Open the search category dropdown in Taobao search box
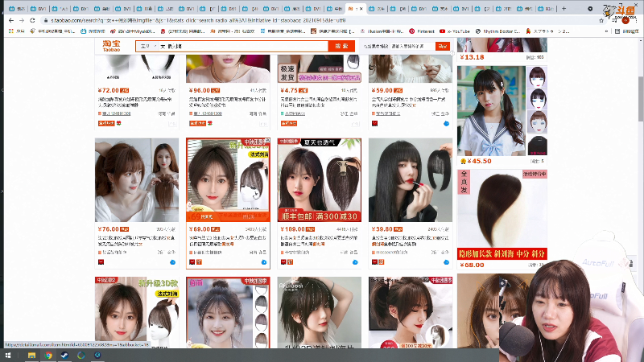 point(148,47)
